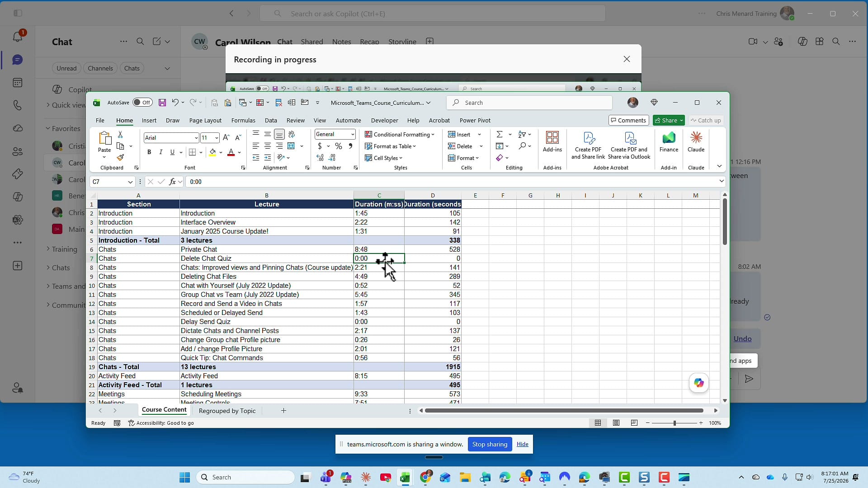868x488 pixels.
Task: Click the zoom slider handle in status bar
Action: pyautogui.click(x=675, y=423)
